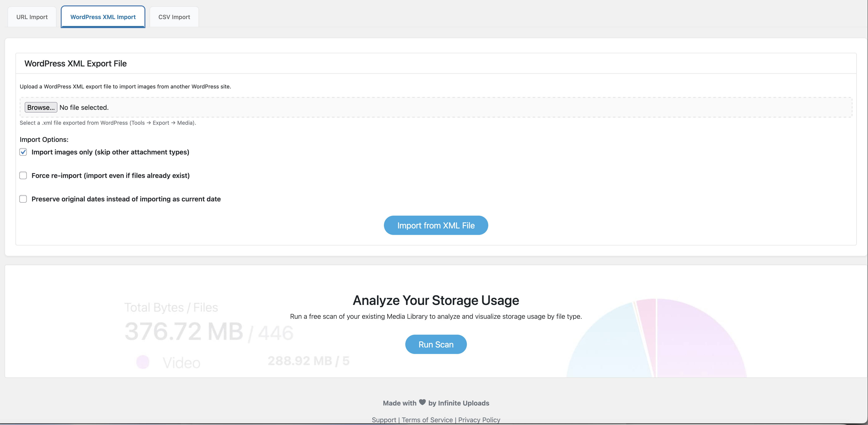Screen dimensions: 868x425
Task: Click Import from XML File
Action: point(436,225)
